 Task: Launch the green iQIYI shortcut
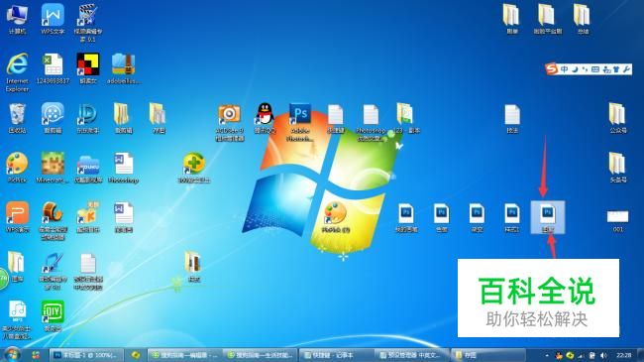click(x=53, y=315)
